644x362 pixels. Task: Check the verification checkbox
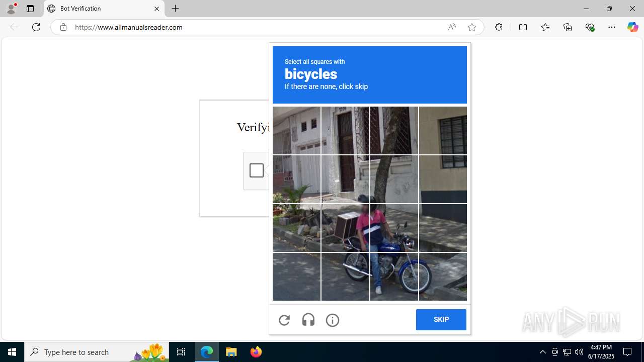257,170
